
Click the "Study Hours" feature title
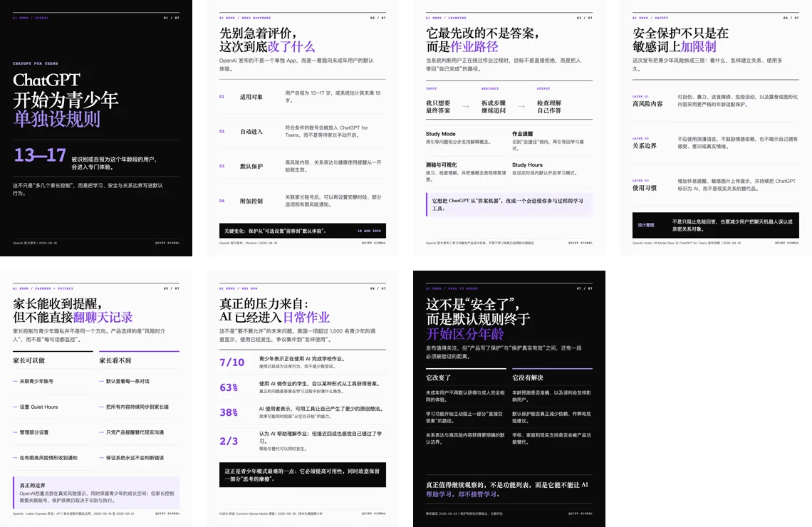[x=527, y=165]
